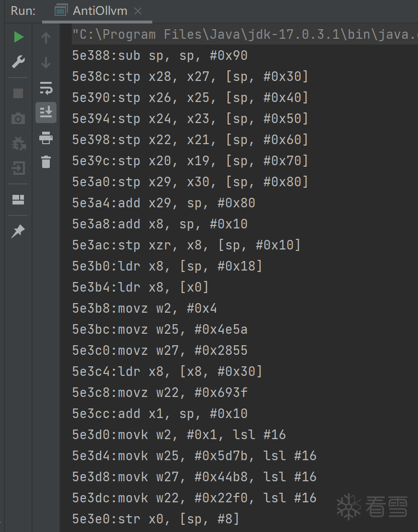The width and height of the screenshot is (418, 532).
Task: Restore layout using the panels icon
Action: [x=18, y=200]
